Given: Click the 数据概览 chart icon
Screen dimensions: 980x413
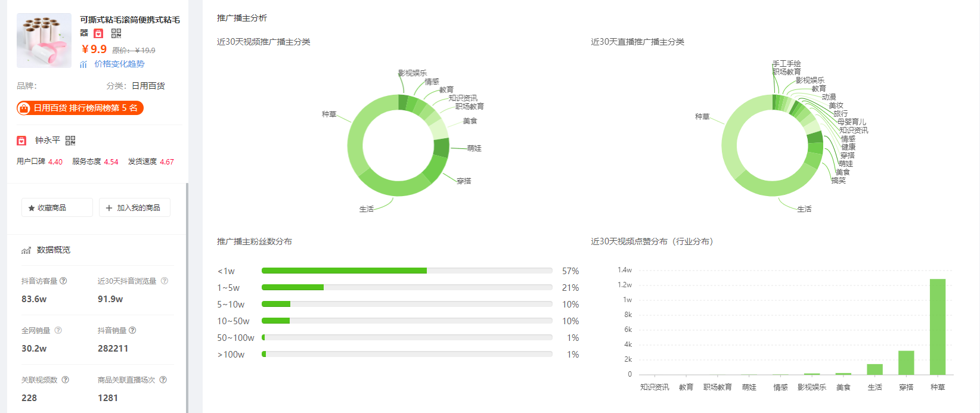Looking at the screenshot, I should [26, 250].
